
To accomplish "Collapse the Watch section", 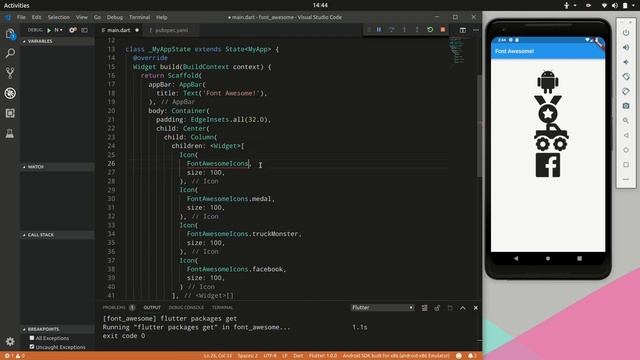I will click(57, 167).
